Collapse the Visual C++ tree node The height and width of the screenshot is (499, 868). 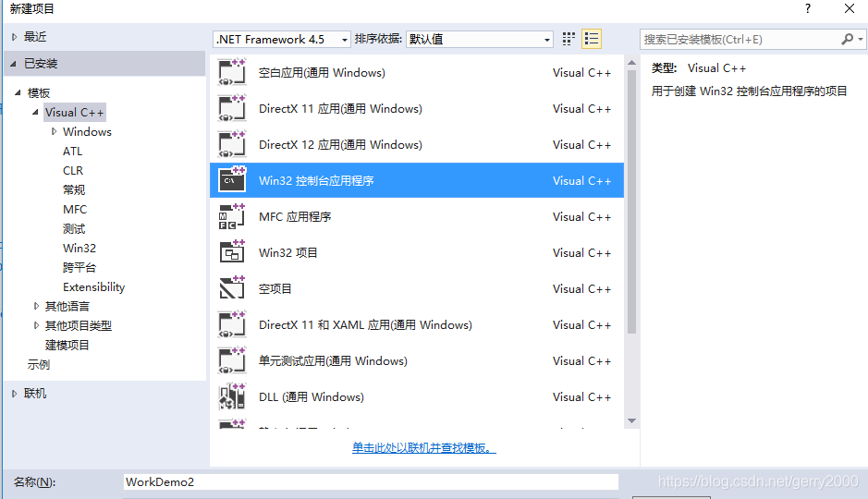tap(35, 112)
